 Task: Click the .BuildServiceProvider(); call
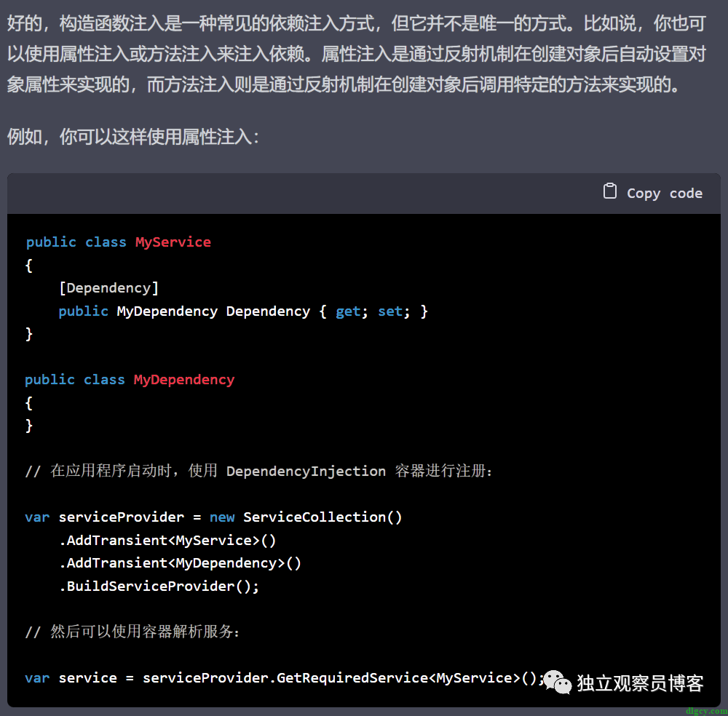(159, 586)
